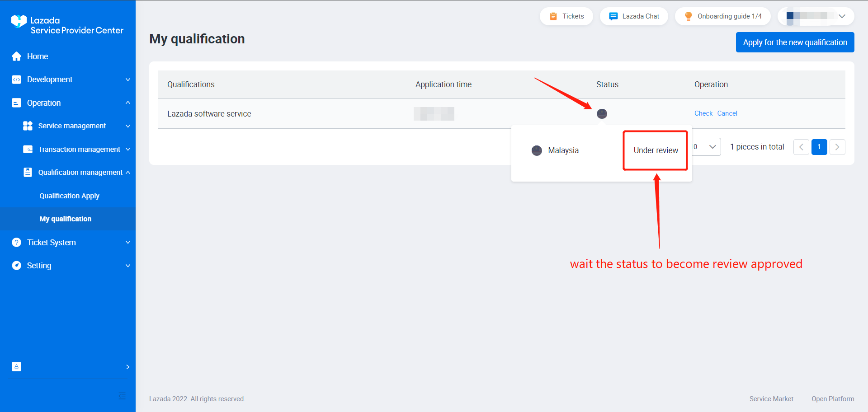
Task: Click the Malaysia country status icon
Action: tap(537, 150)
